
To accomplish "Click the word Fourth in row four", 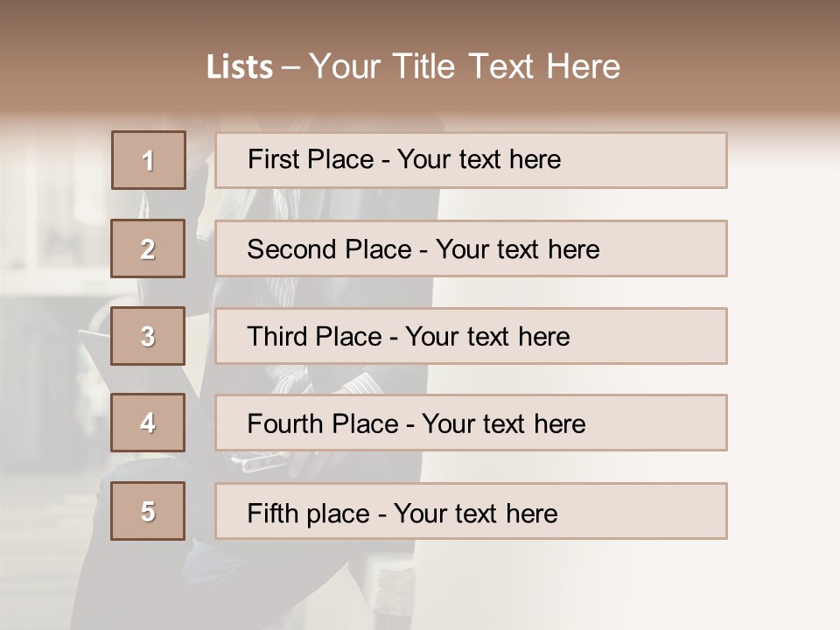I will [284, 423].
